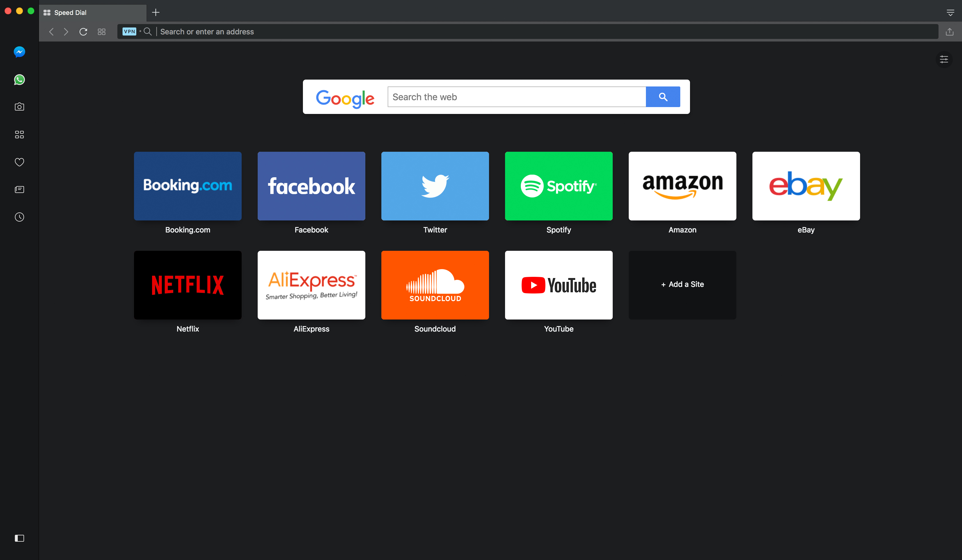
Task: Toggle the VPN button in address bar
Action: pyautogui.click(x=130, y=31)
